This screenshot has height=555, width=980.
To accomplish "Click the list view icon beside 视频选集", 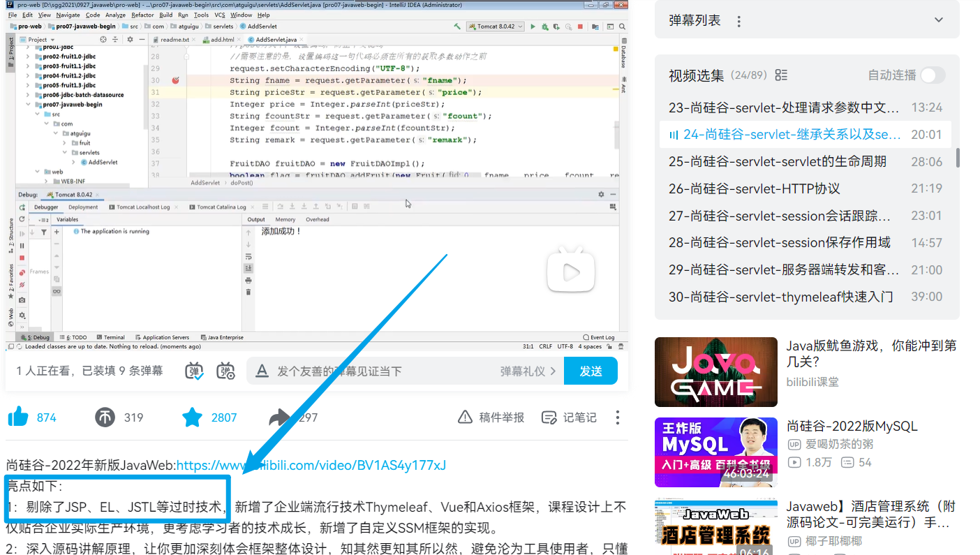I will click(781, 75).
